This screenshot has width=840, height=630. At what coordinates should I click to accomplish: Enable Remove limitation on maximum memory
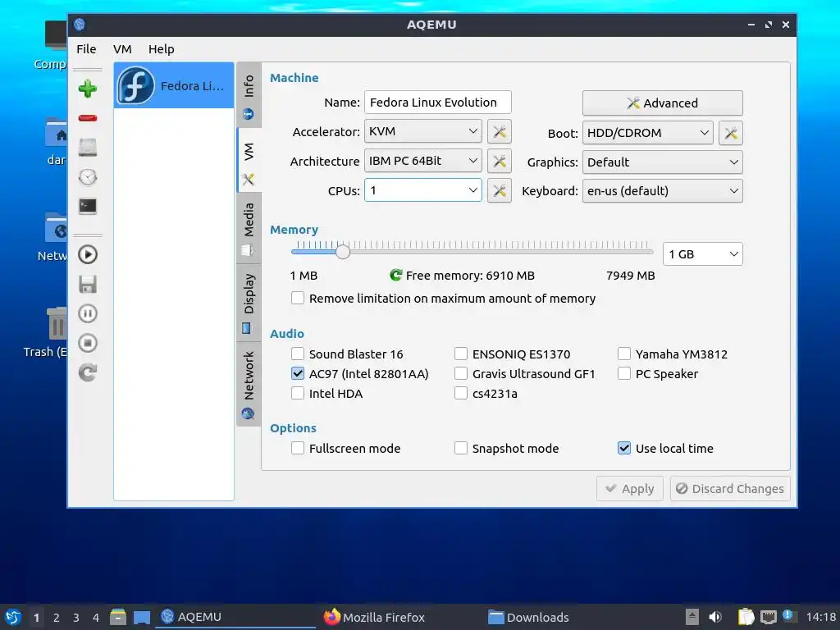point(297,298)
